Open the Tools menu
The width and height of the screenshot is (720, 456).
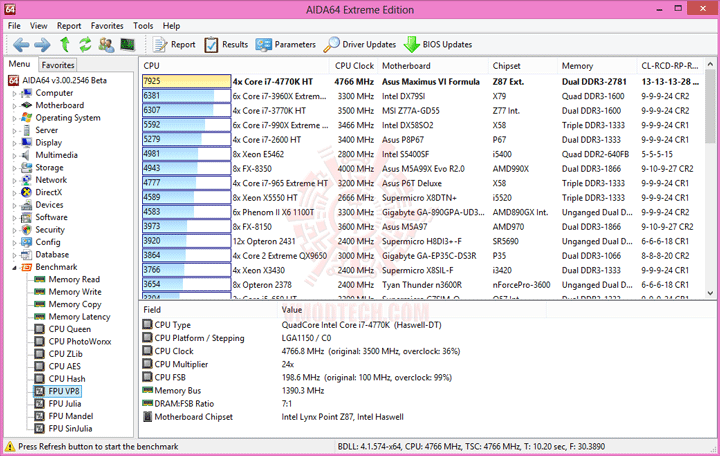(x=143, y=26)
